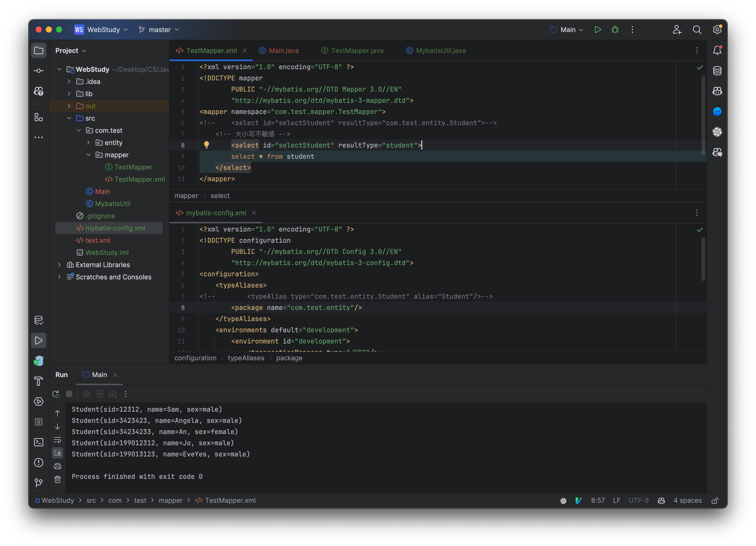Click the stop button in Run panel
The height and width of the screenshot is (546, 756).
pyautogui.click(x=70, y=394)
